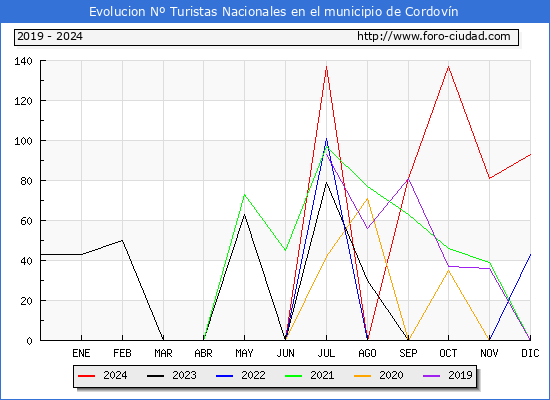
Task: Click the 80 y-axis value
Action: [x=26, y=181]
